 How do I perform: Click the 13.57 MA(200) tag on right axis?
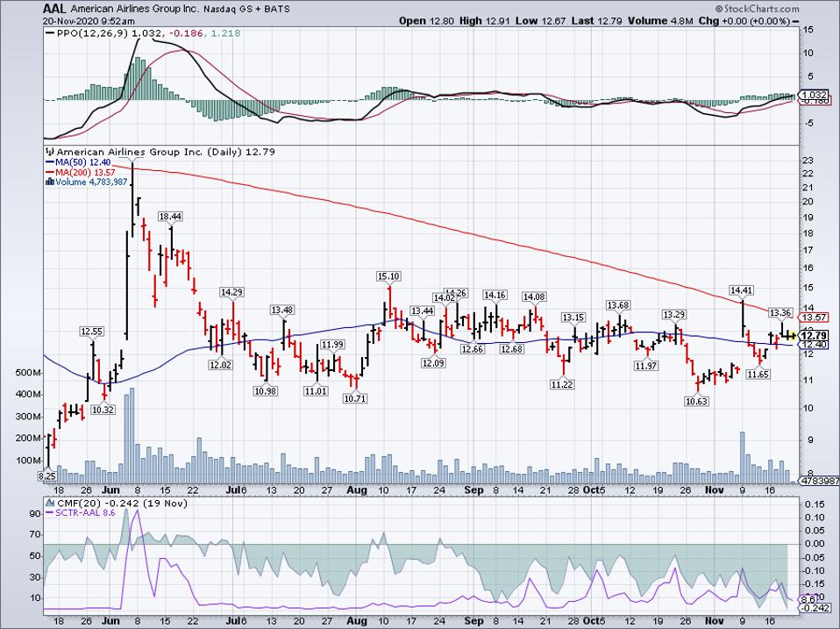pos(814,318)
